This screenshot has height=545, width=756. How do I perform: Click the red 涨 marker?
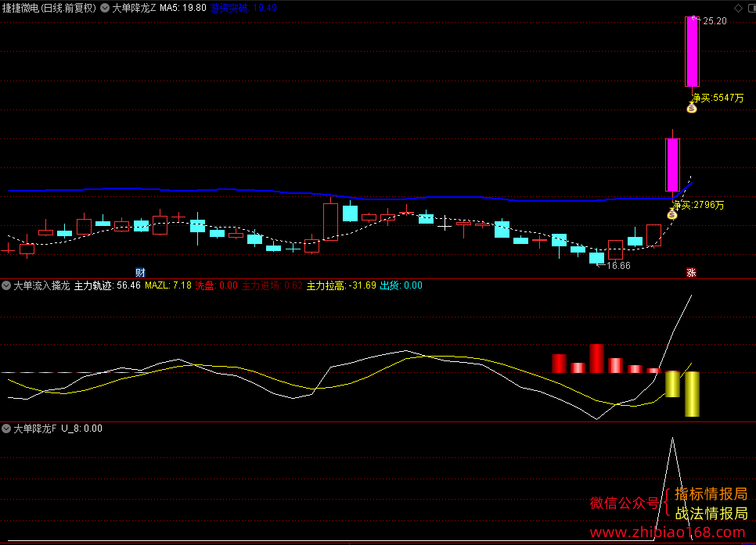point(691,272)
